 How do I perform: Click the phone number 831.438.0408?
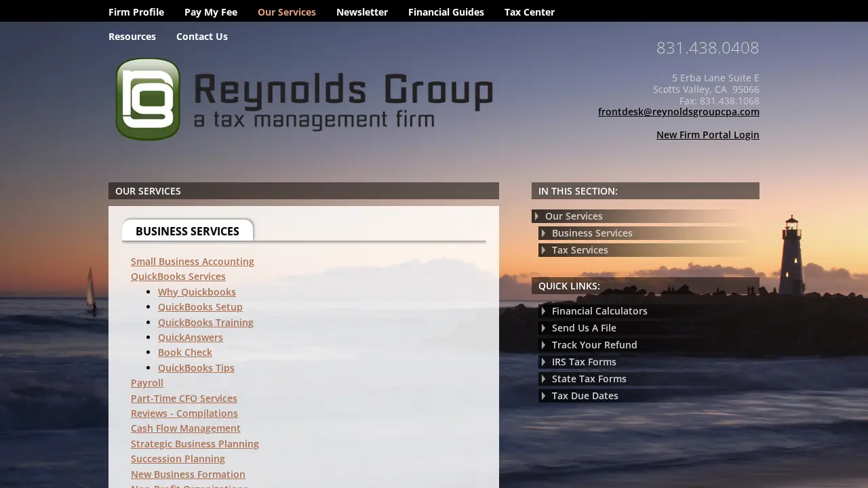tap(708, 48)
